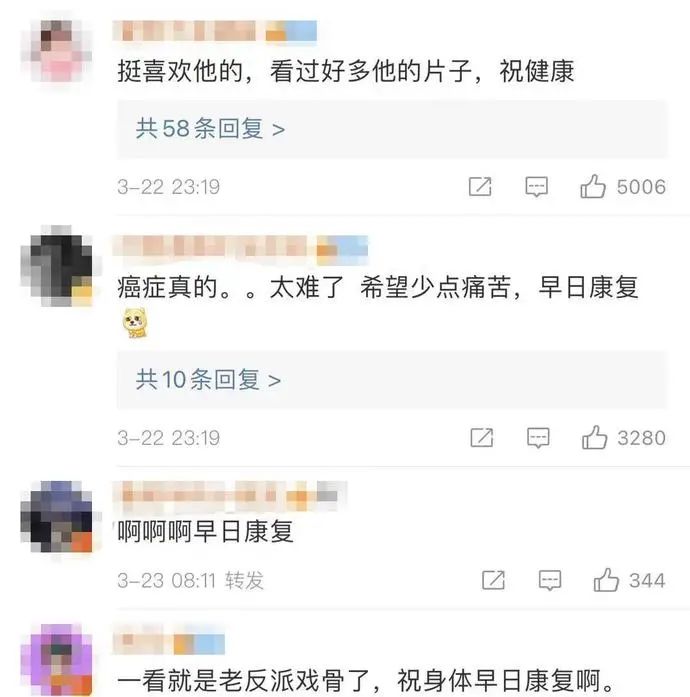Tap the 转发 label after 3-23 08:11

(x=244, y=580)
